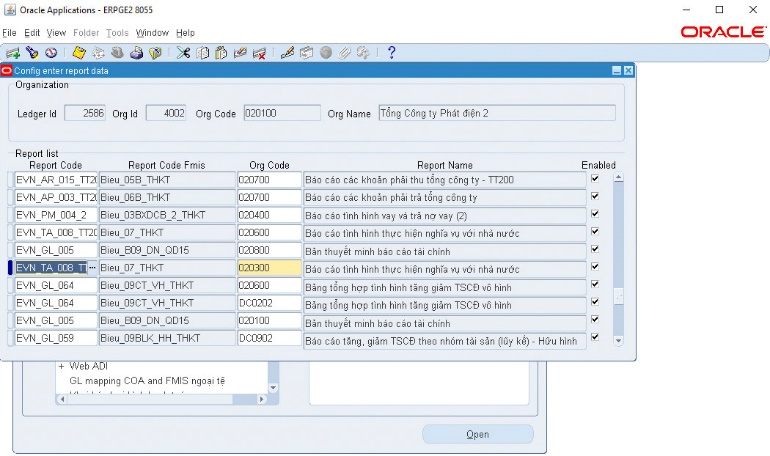
Task: Click Report Name 'Báo cáo tình hình vay và trả nợ vay (2)'
Action: point(445,216)
